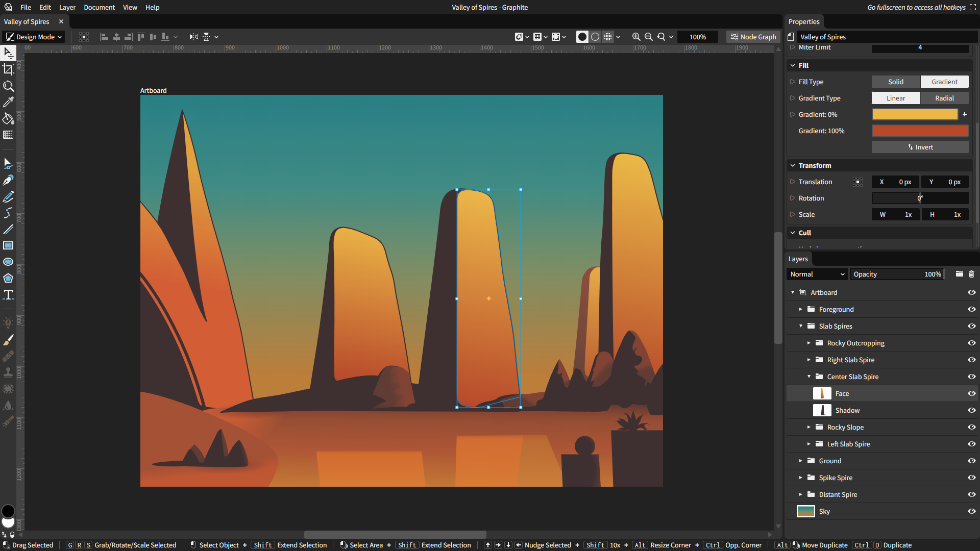This screenshot has width=980, height=551.
Task: Select the Path edit tool
Action: [x=9, y=163]
